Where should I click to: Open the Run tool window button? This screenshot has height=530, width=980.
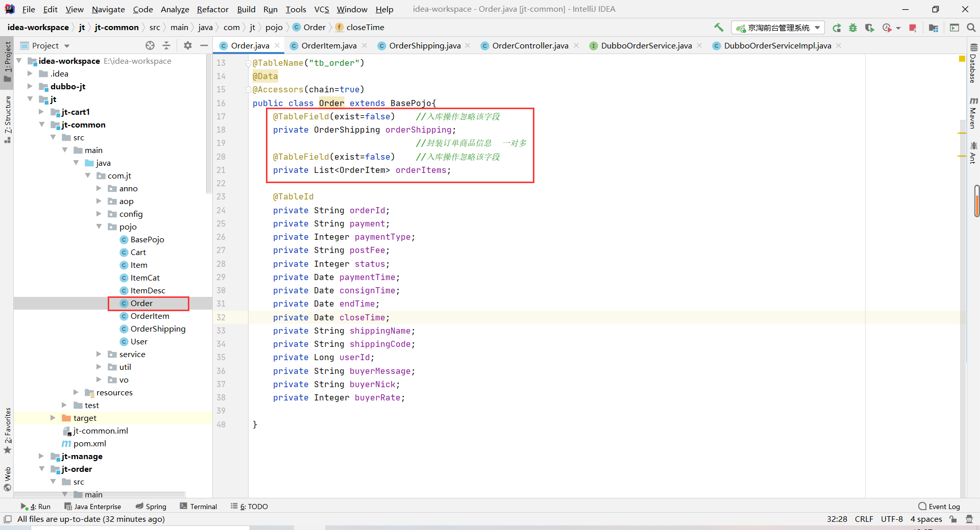tap(36, 507)
